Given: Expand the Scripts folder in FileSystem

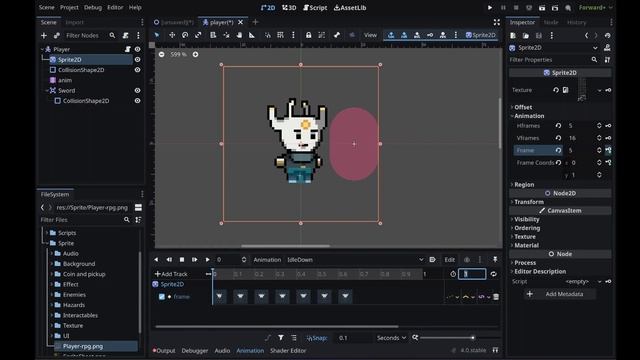Looking at the screenshot, I should (x=47, y=233).
